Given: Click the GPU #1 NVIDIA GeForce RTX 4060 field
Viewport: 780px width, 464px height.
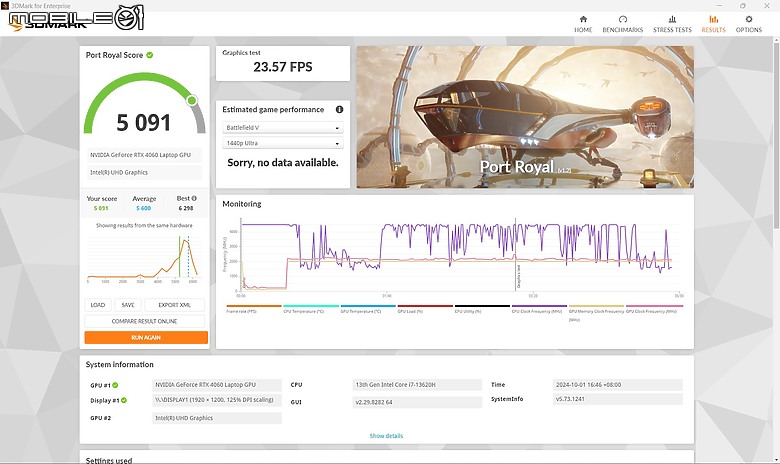Looking at the screenshot, I should tap(217, 385).
